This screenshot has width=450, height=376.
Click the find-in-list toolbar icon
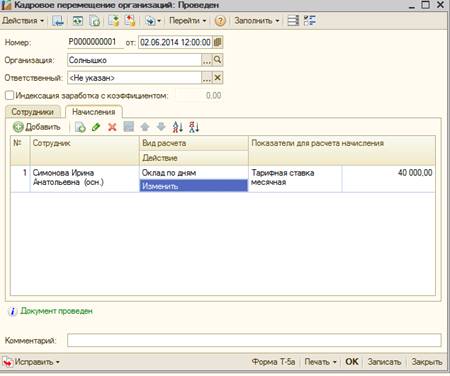58,21
